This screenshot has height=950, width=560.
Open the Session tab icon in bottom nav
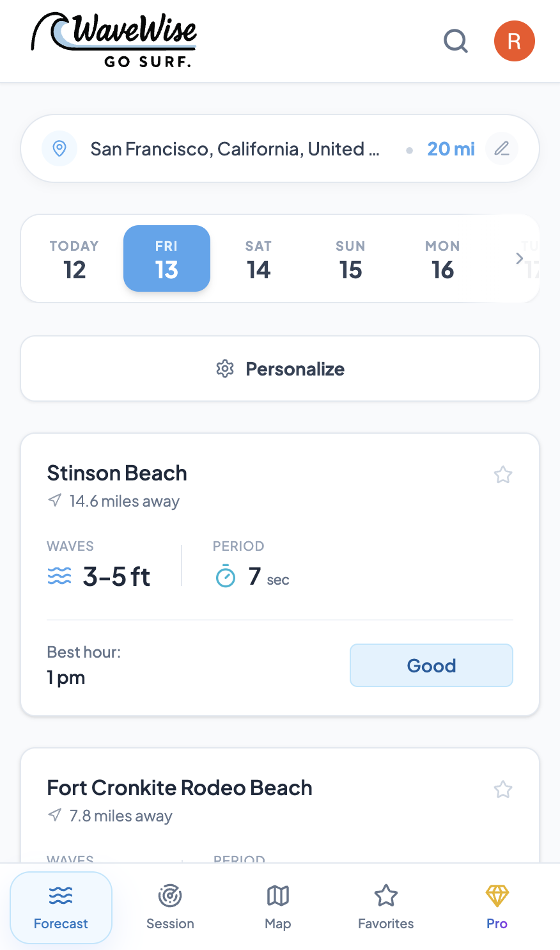click(x=170, y=896)
